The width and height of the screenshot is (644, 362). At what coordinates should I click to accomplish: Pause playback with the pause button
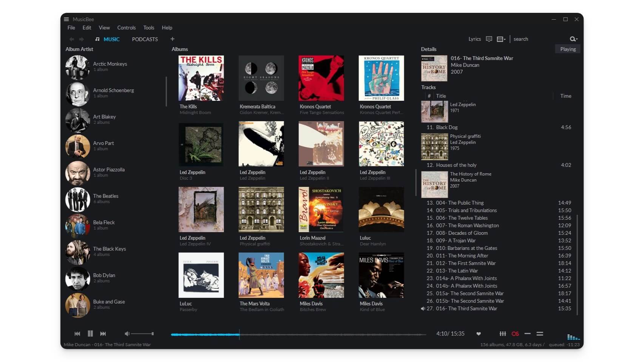pyautogui.click(x=90, y=334)
